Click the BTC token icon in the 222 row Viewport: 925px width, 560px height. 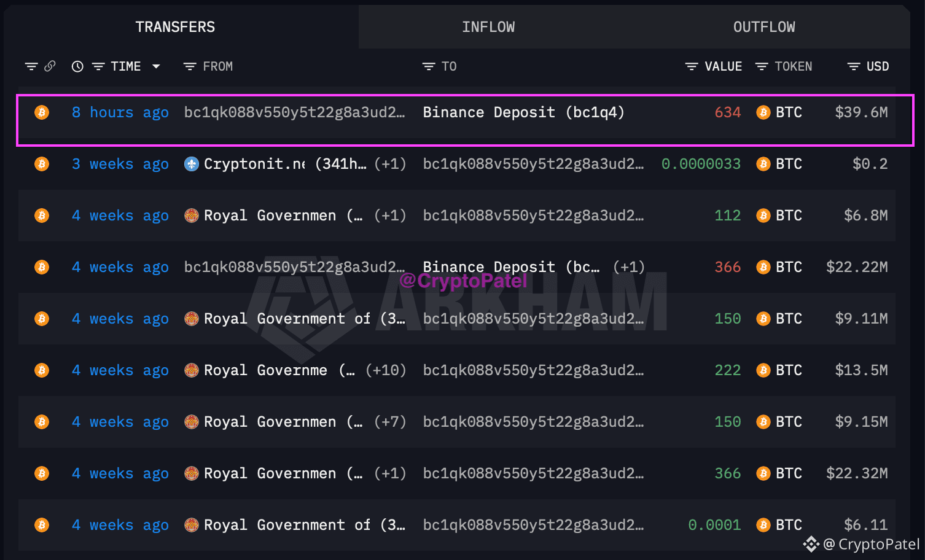[763, 370]
